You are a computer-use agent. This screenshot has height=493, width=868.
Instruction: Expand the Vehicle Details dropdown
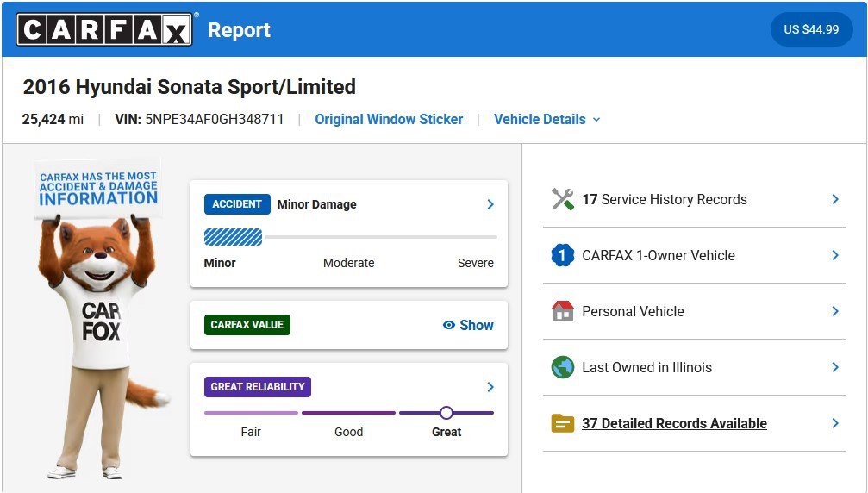[x=547, y=120]
